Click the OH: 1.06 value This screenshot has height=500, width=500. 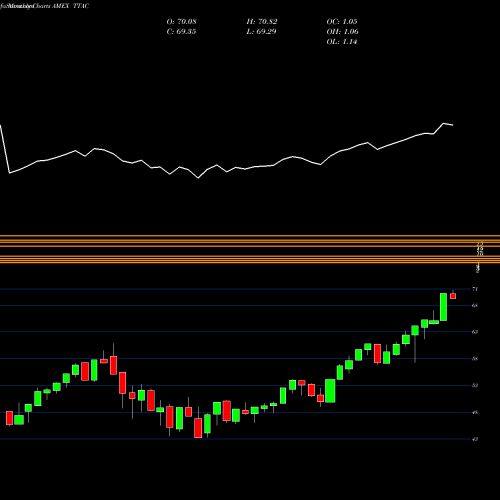[342, 32]
